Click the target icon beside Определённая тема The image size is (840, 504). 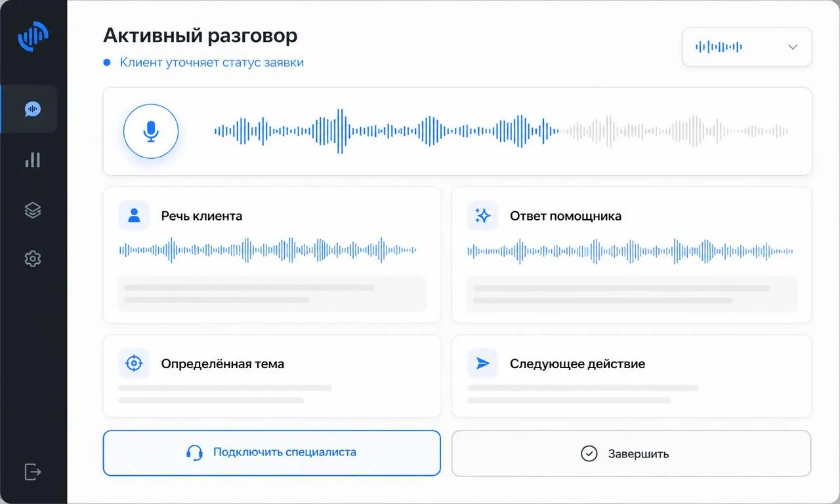coord(135,363)
